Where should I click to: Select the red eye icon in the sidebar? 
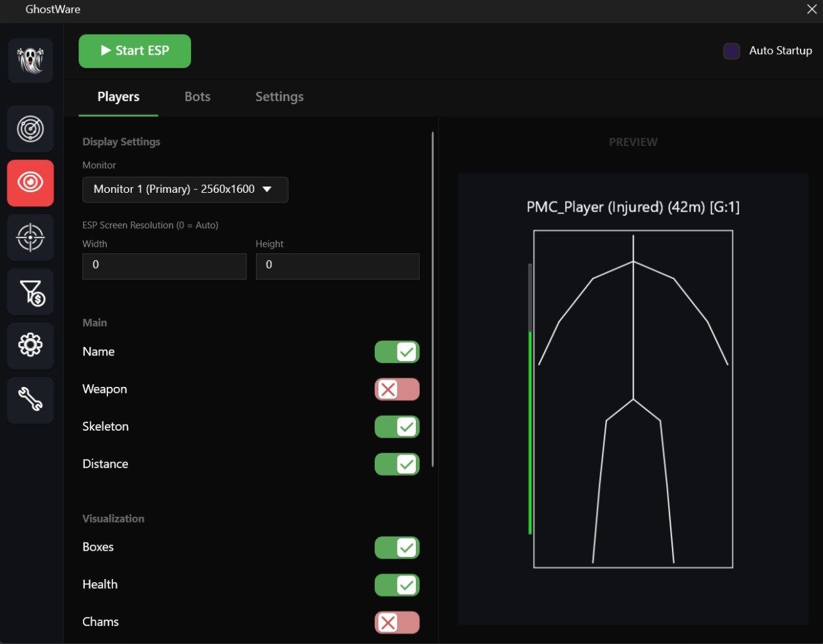tap(30, 183)
